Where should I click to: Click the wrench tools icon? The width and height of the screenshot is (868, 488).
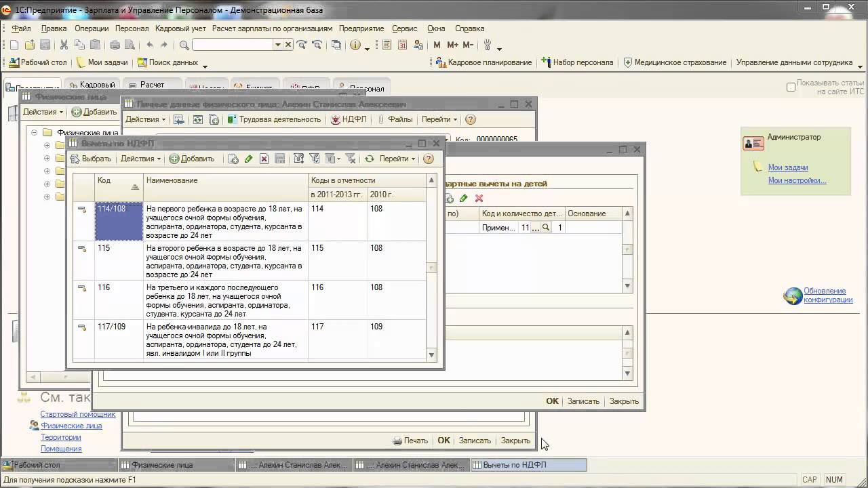pyautogui.click(x=488, y=45)
